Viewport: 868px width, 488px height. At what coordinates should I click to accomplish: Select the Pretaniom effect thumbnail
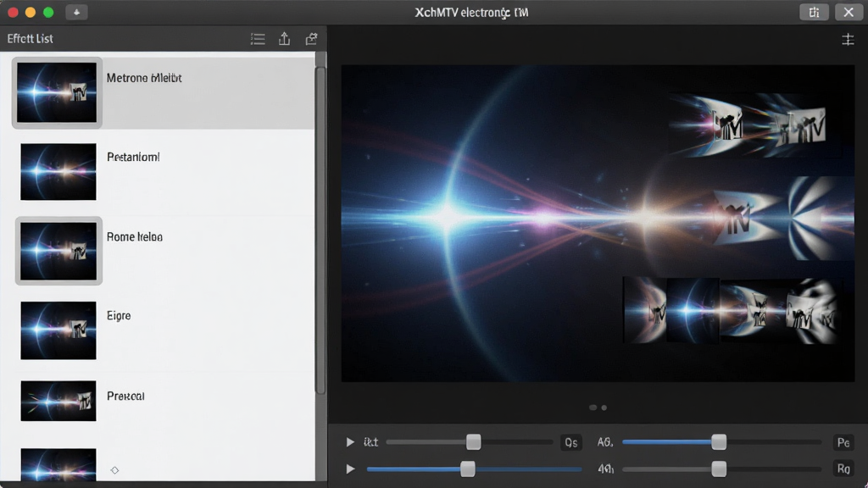click(58, 172)
